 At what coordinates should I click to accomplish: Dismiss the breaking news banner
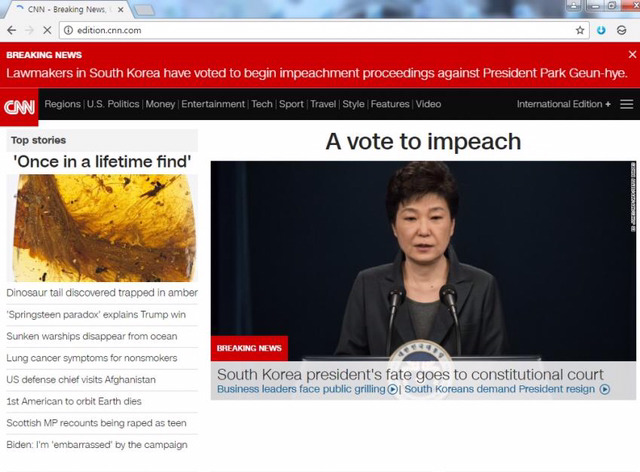coord(631,55)
